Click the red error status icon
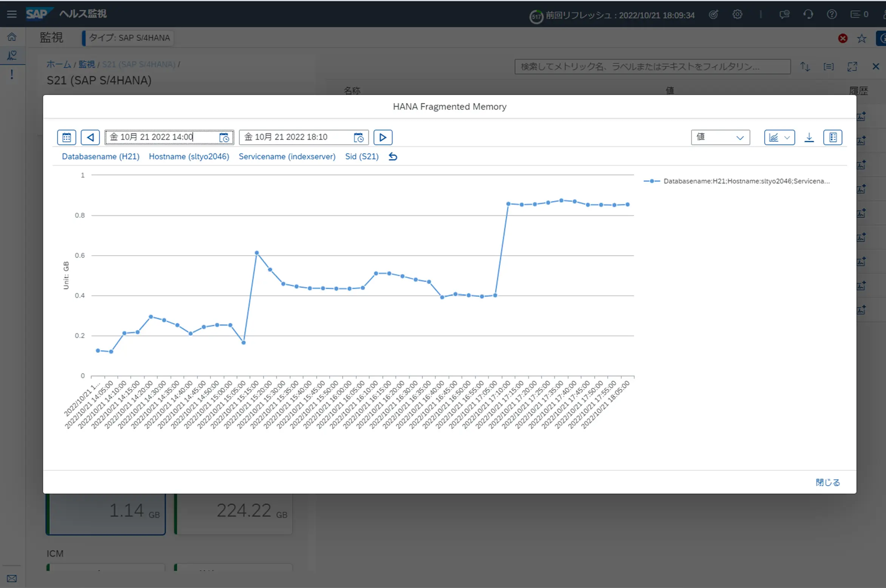The width and height of the screenshot is (886, 588). click(843, 38)
